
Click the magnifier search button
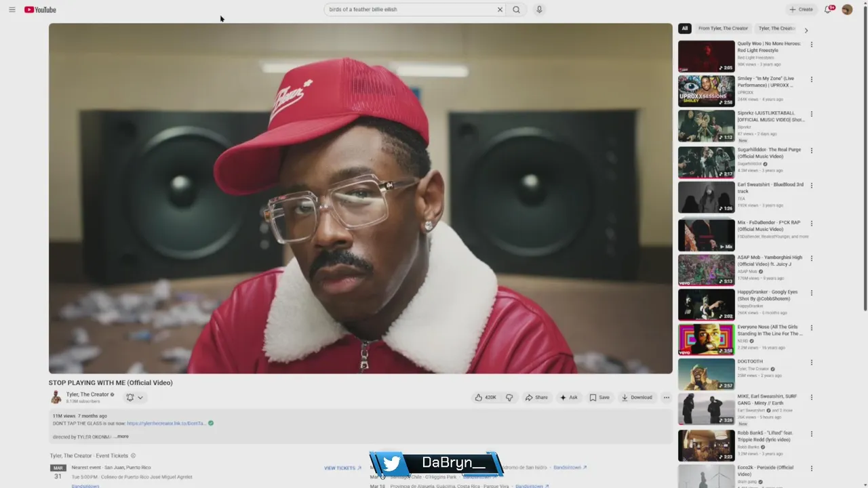coord(516,9)
